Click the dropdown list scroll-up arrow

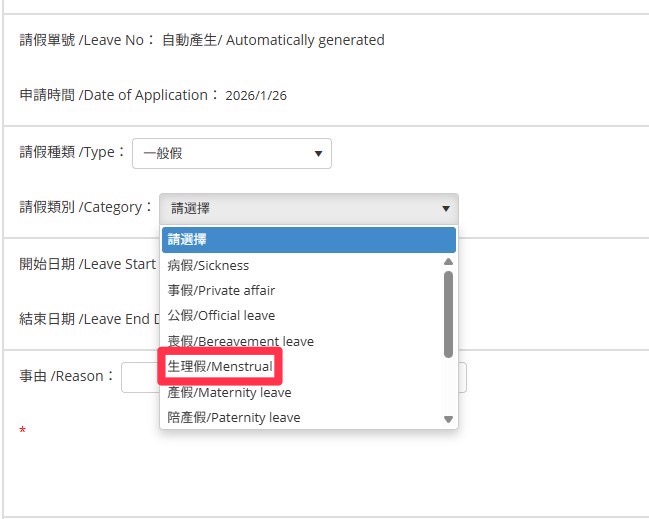[x=448, y=262]
